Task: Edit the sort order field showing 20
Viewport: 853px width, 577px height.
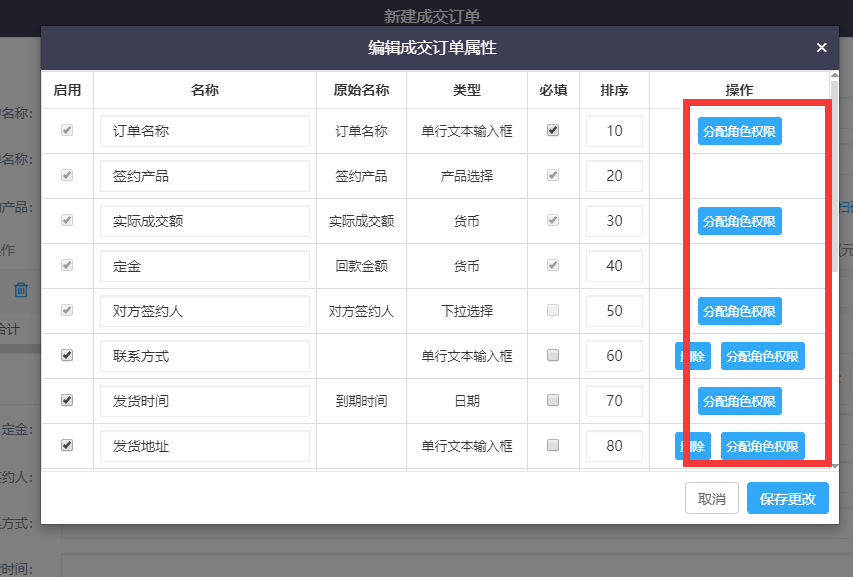Action: pyautogui.click(x=614, y=176)
